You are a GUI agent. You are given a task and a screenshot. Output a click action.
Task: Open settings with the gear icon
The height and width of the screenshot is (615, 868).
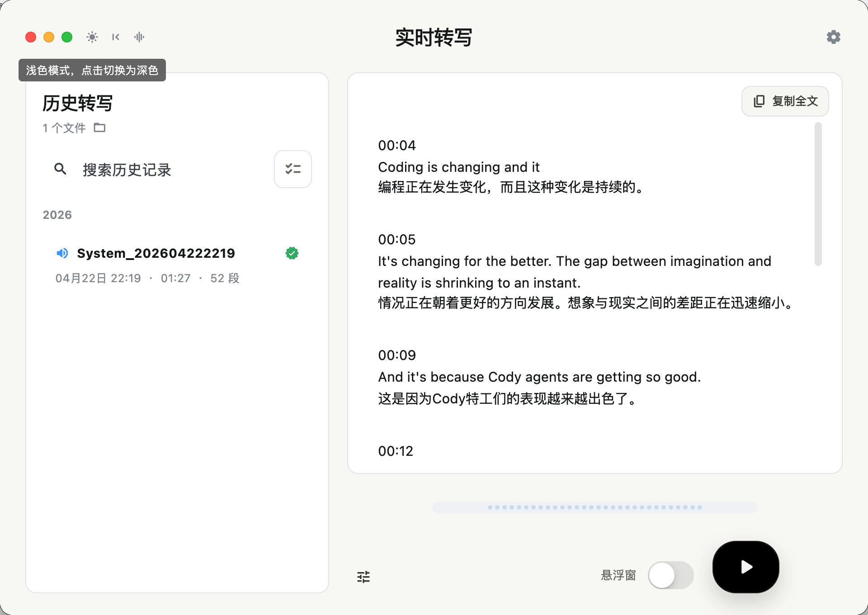(833, 37)
